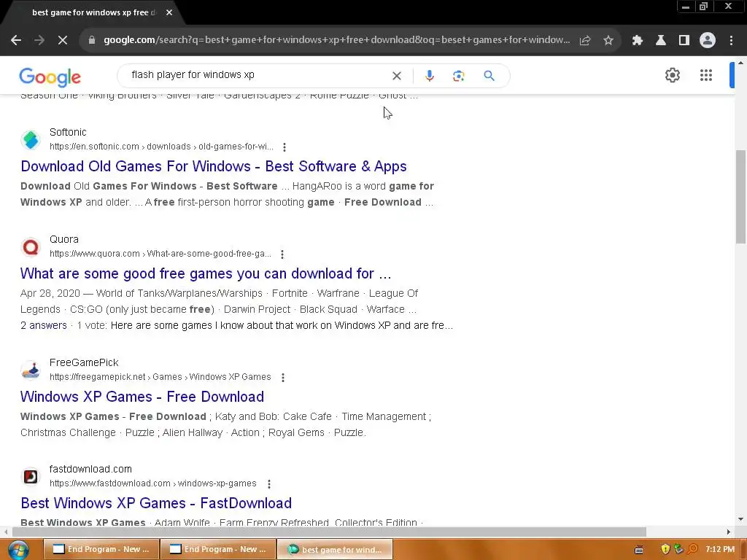The height and width of the screenshot is (560, 747).
Task: Click the forward navigation arrow
Action: click(x=39, y=41)
